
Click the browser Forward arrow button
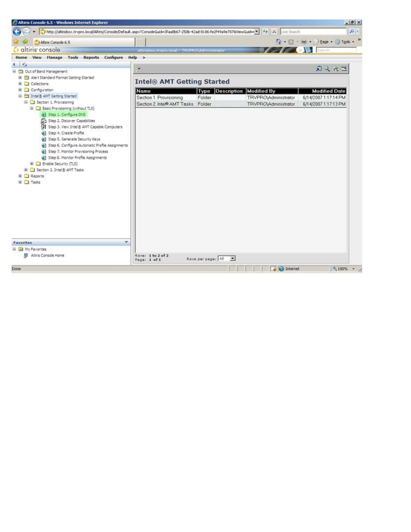click(x=27, y=31)
